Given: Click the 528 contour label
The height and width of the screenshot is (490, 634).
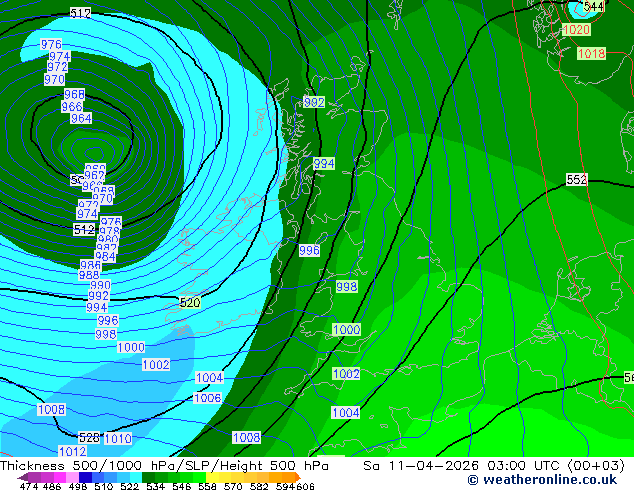Looking at the screenshot, I should click(89, 437).
